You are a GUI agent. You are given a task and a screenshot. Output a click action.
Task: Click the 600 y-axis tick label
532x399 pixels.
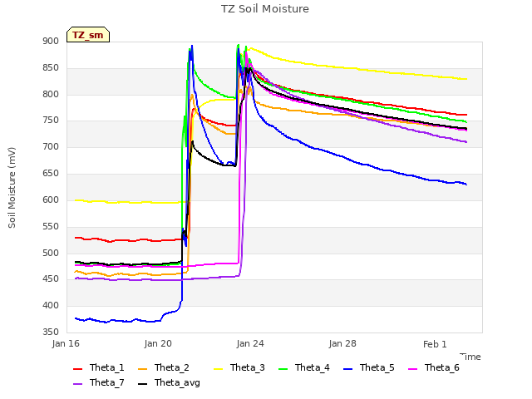pos(51,199)
